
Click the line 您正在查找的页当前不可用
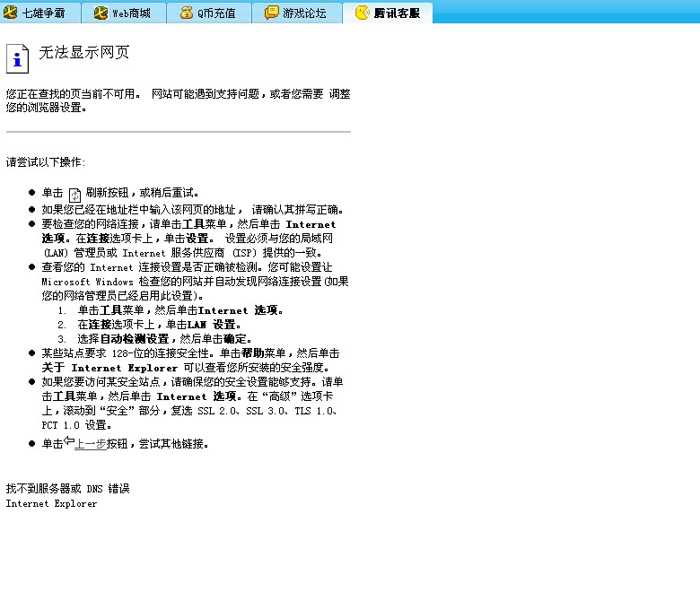[x=178, y=93]
